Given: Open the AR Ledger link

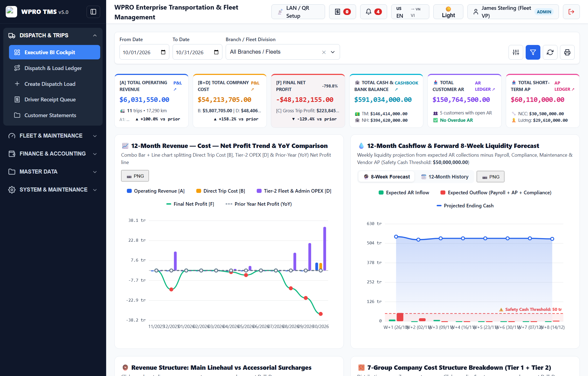Looking at the screenshot, I should 485,86.
